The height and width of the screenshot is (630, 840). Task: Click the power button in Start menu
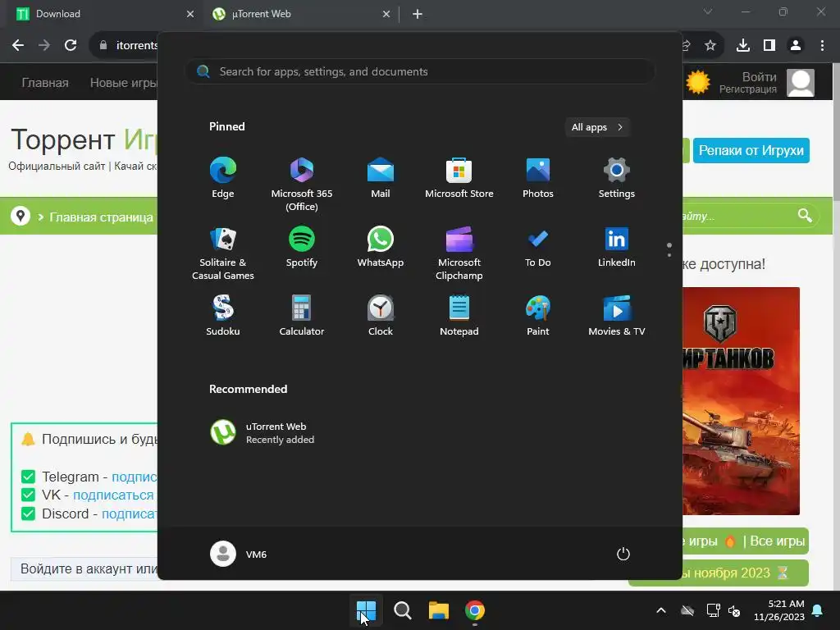tap(623, 554)
